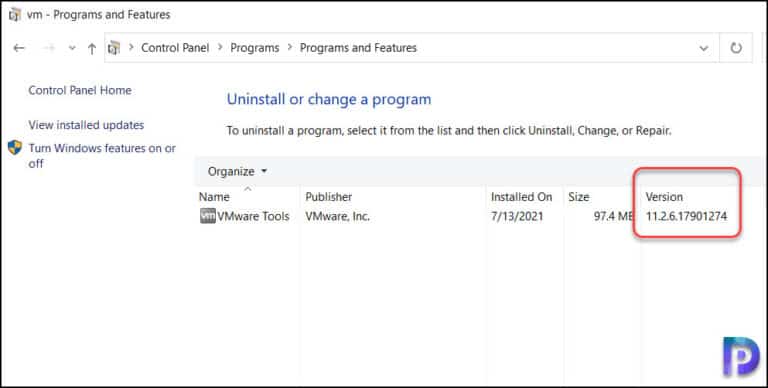
Task: Select Programs in the breadcrumb path
Action: point(255,48)
